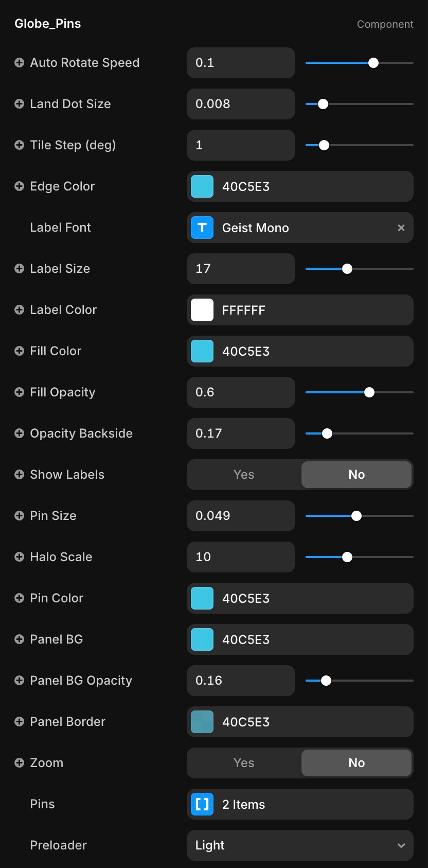The height and width of the screenshot is (868, 428).
Task: Set Show Labels to Yes
Action: (244, 475)
